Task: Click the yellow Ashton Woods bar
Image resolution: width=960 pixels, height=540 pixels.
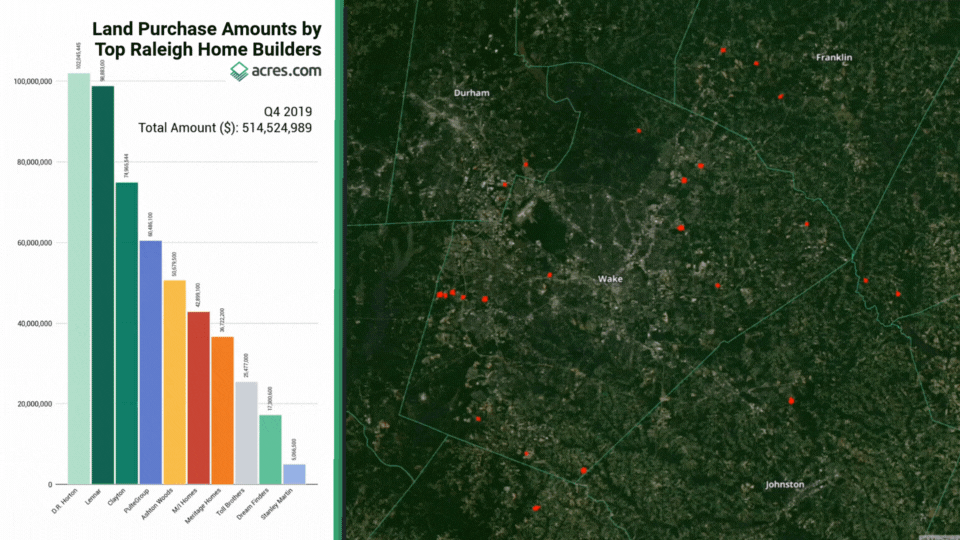Action: pyautogui.click(x=174, y=382)
